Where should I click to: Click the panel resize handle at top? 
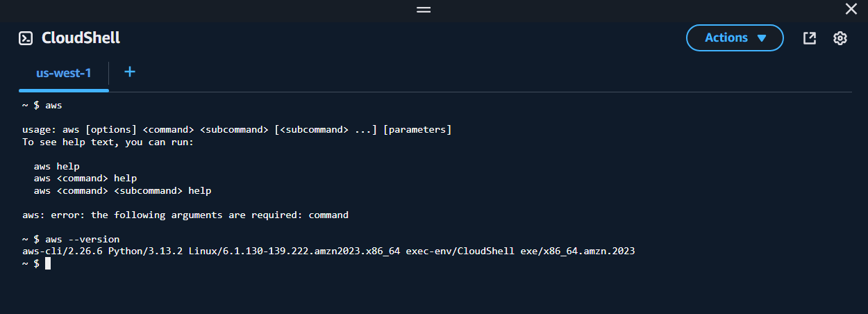pos(424,10)
